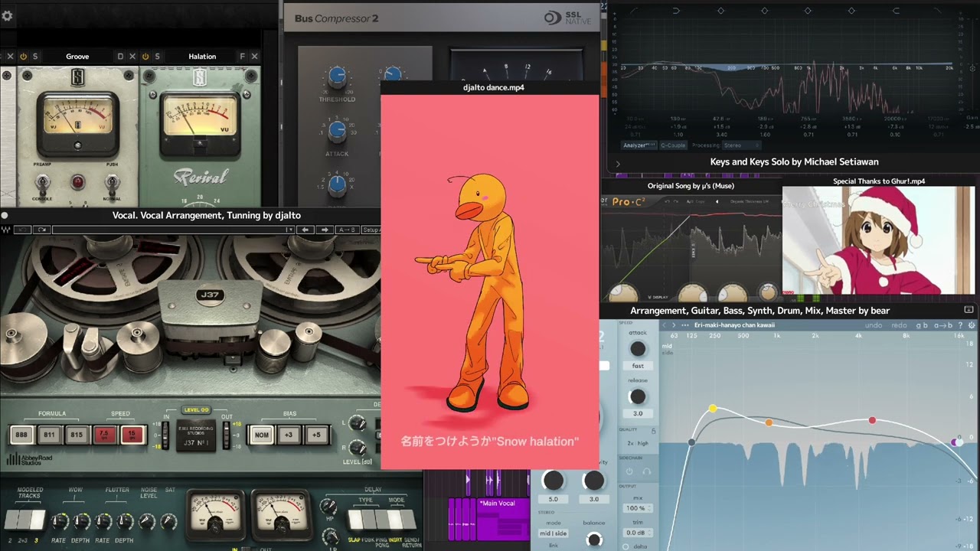Toggle the Analyzer button in the top EQ
The width and height of the screenshot is (980, 551).
(640, 145)
